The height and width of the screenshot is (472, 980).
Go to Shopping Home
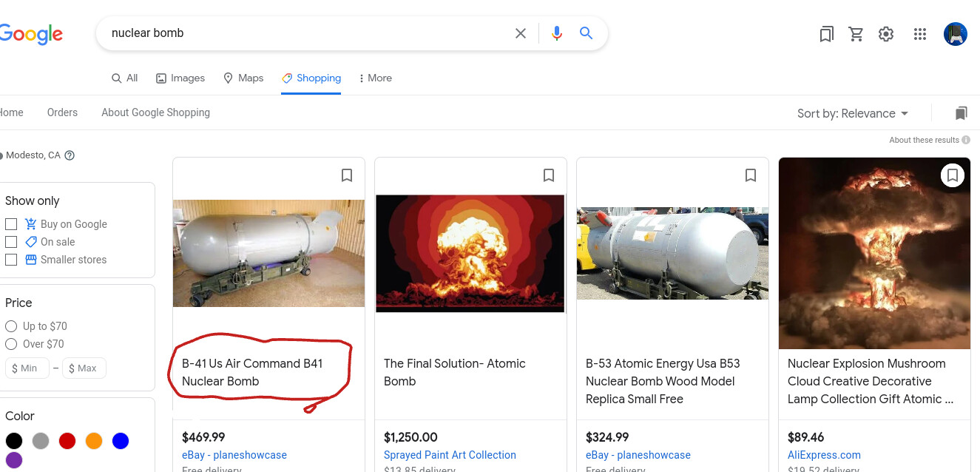click(x=11, y=112)
